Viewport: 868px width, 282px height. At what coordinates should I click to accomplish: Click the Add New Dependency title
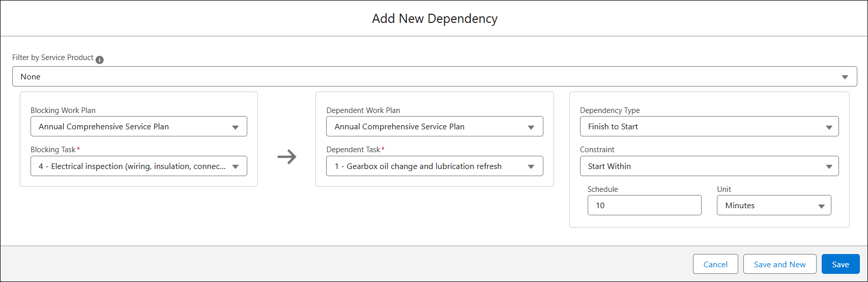[x=435, y=18]
